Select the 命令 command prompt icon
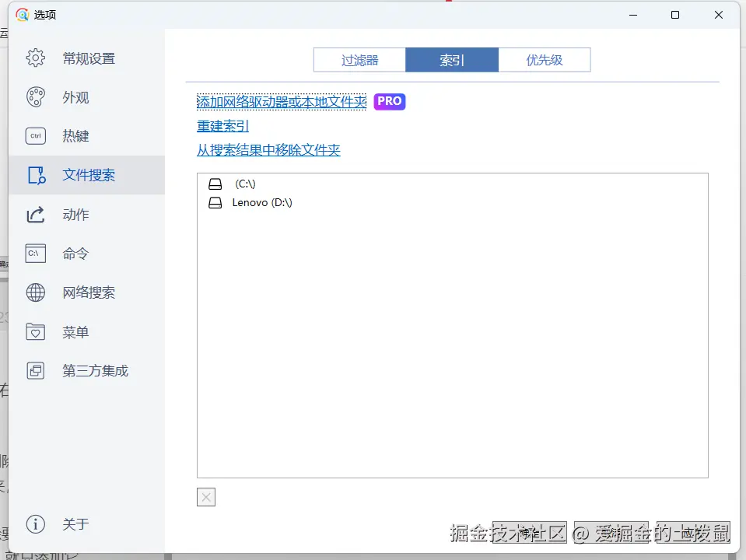 (x=35, y=254)
